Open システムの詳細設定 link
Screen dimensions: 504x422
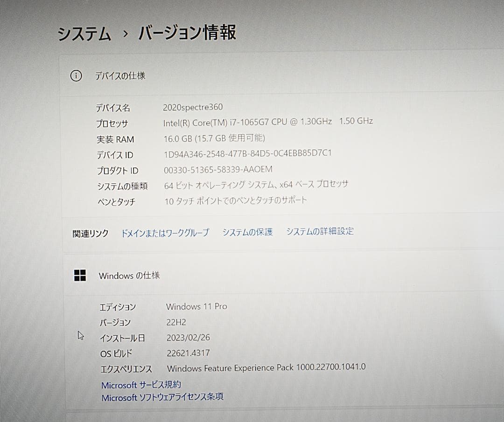pyautogui.click(x=320, y=231)
